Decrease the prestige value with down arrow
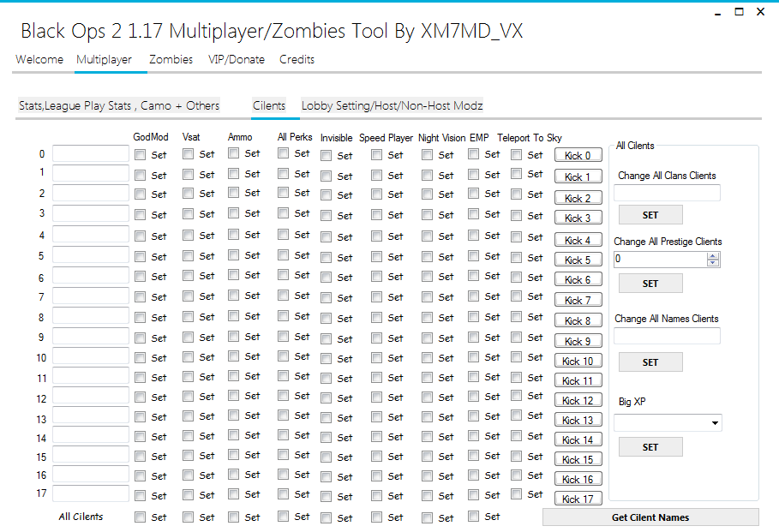Viewport: 779px width, 532px height. 713,262
